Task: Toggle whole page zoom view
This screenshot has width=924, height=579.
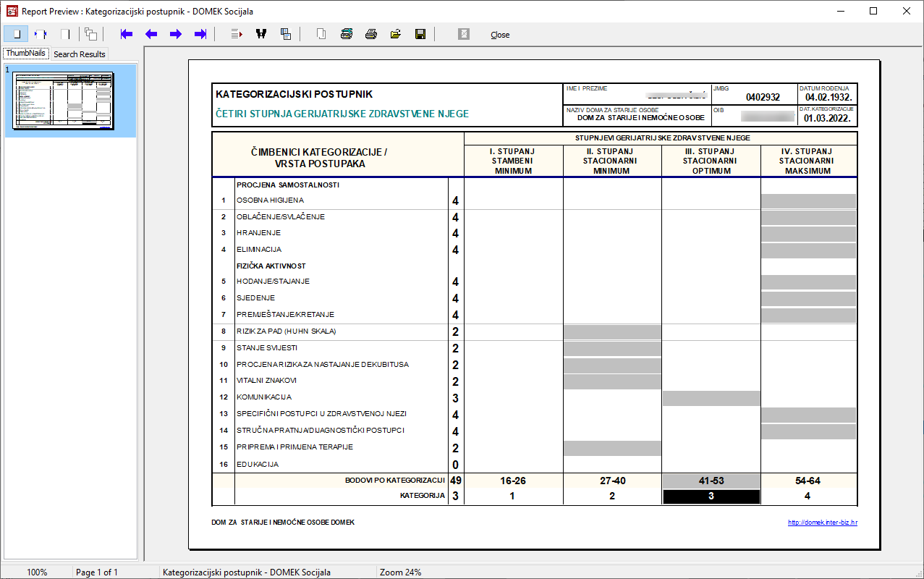Action: click(16, 34)
